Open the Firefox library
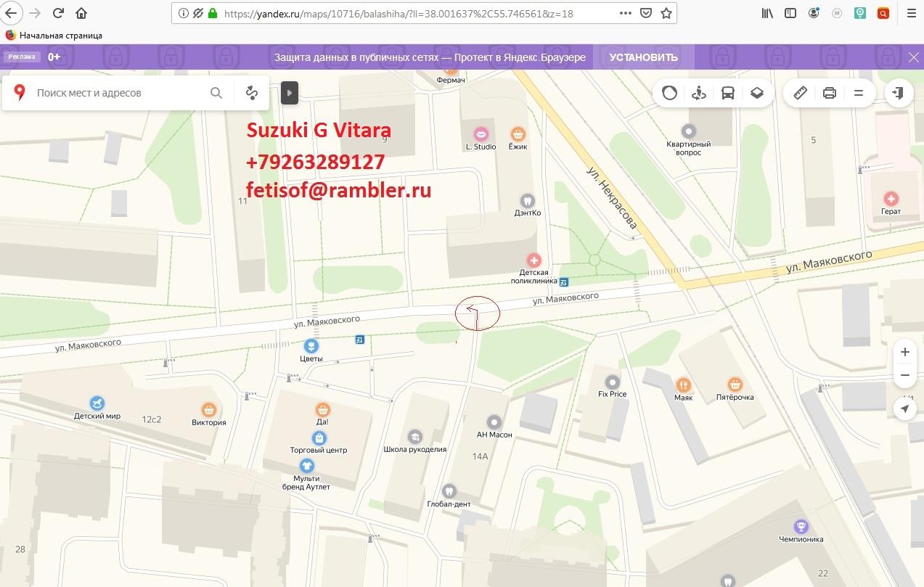 [768, 13]
